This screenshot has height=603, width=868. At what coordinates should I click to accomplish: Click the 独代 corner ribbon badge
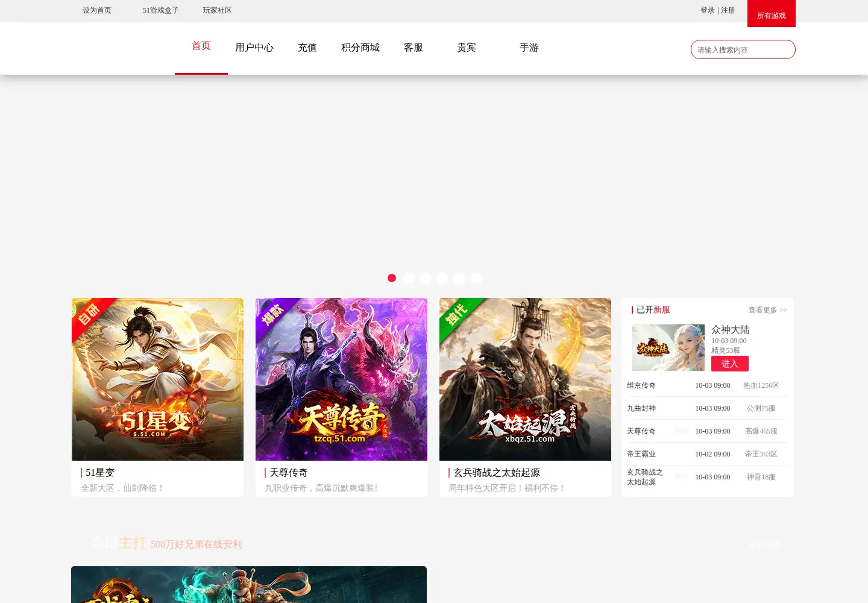(456, 314)
